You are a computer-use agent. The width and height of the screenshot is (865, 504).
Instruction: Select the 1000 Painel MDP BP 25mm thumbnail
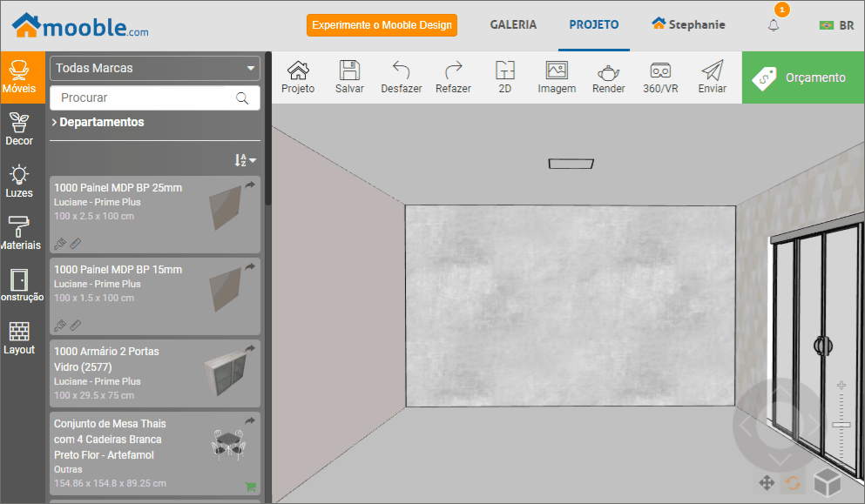coord(226,208)
